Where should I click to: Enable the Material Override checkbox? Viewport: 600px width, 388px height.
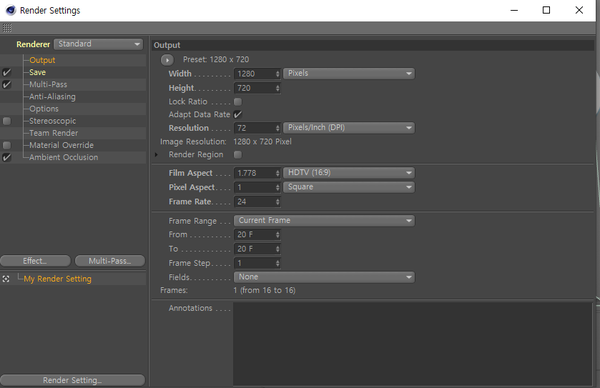(7, 145)
